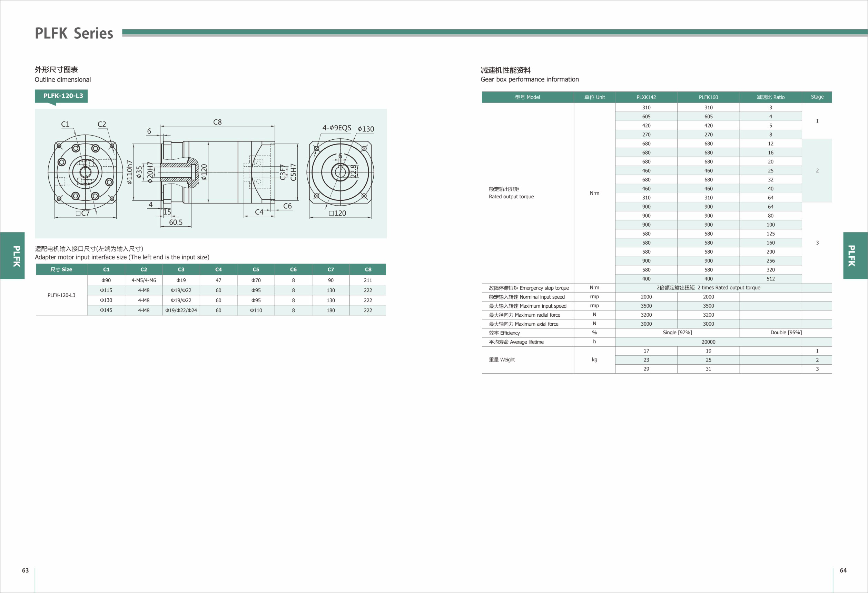Click the PLFK160 column header
The image size is (868, 593).
coord(708,97)
